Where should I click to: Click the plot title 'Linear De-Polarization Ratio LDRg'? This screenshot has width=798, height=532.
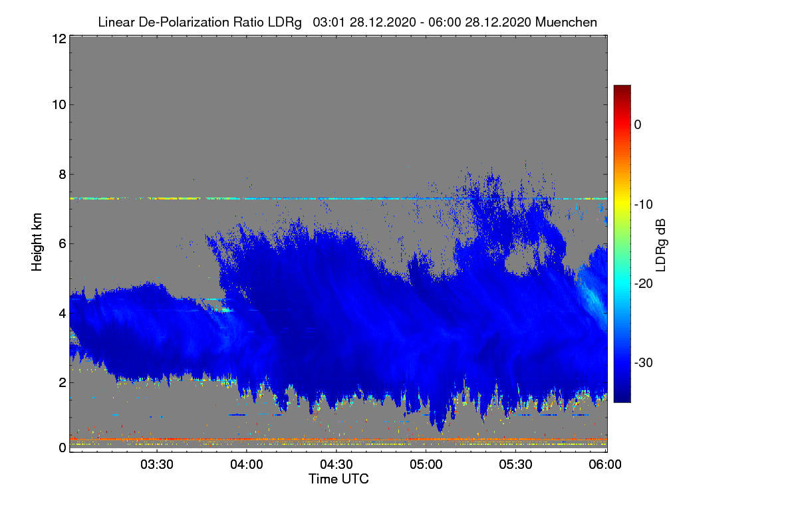tap(199, 23)
